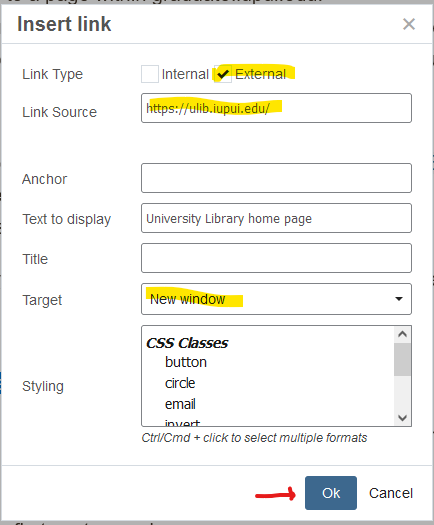
Task: Click the Styling list scroll up arrow
Action: 403,334
